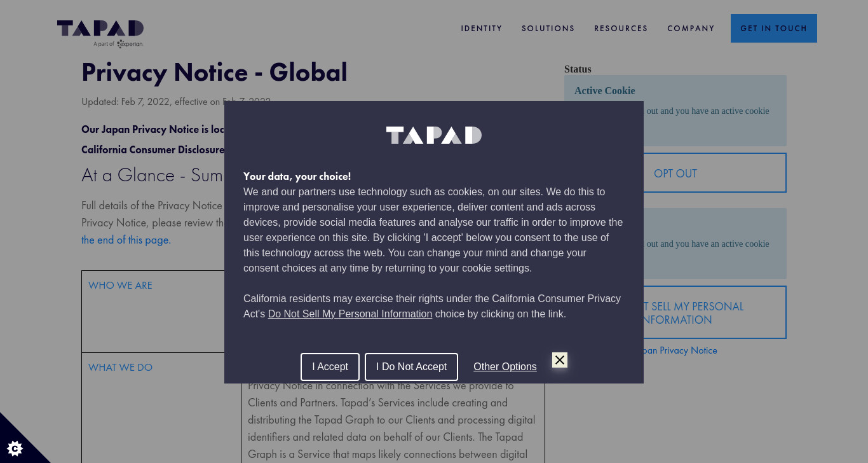Close the cookie consent dialog
The image size is (868, 463).
[559, 360]
